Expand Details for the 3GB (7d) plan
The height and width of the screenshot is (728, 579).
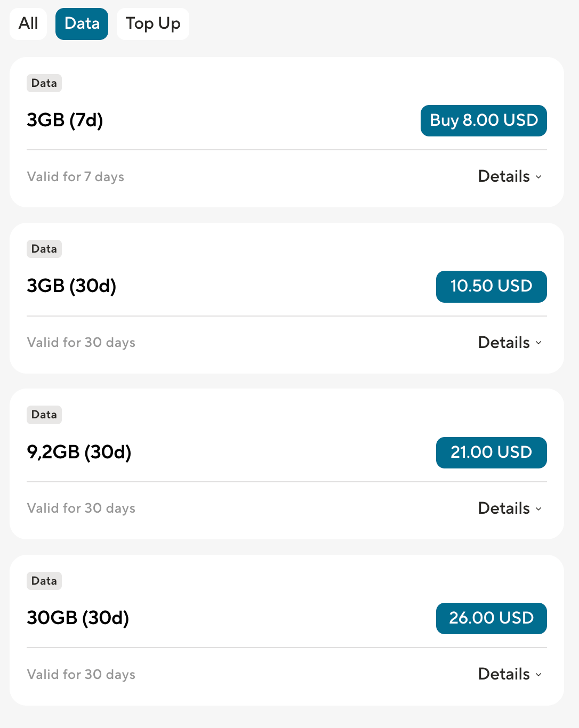coord(504,176)
